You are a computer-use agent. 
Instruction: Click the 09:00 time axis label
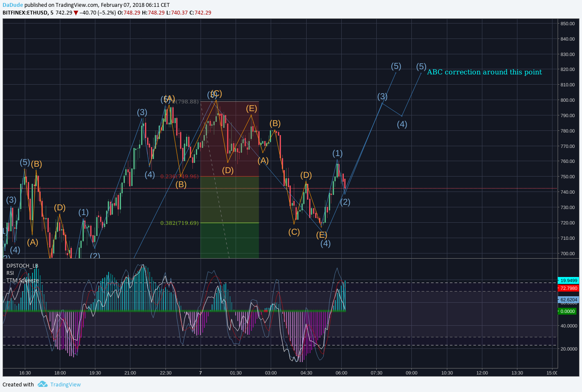(411, 373)
